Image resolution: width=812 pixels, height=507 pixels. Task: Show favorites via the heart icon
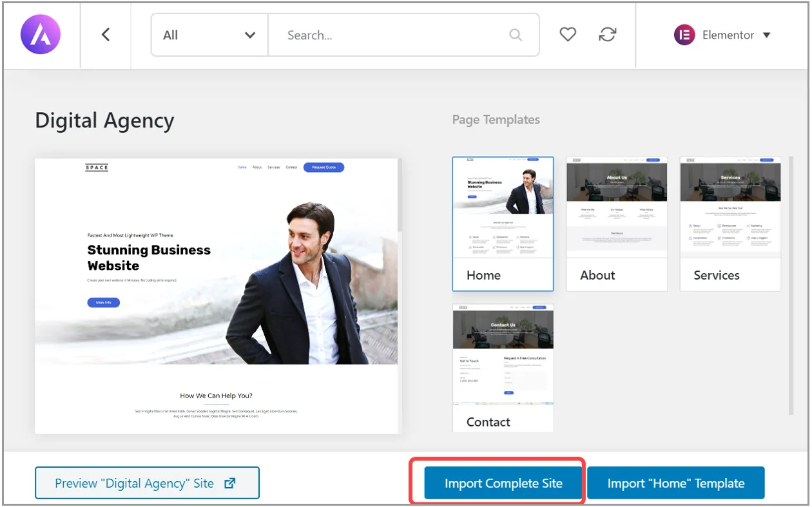tap(568, 35)
